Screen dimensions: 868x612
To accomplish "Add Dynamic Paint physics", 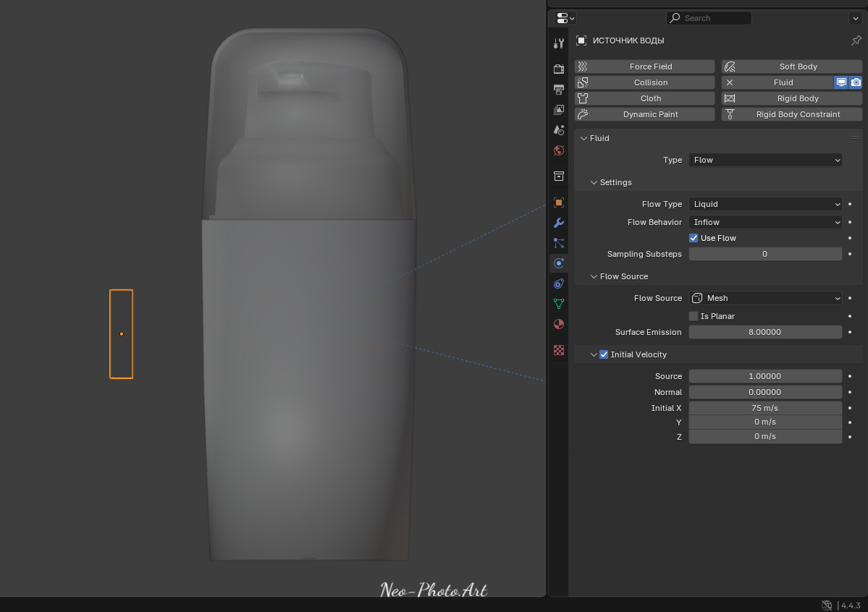I will pos(644,114).
